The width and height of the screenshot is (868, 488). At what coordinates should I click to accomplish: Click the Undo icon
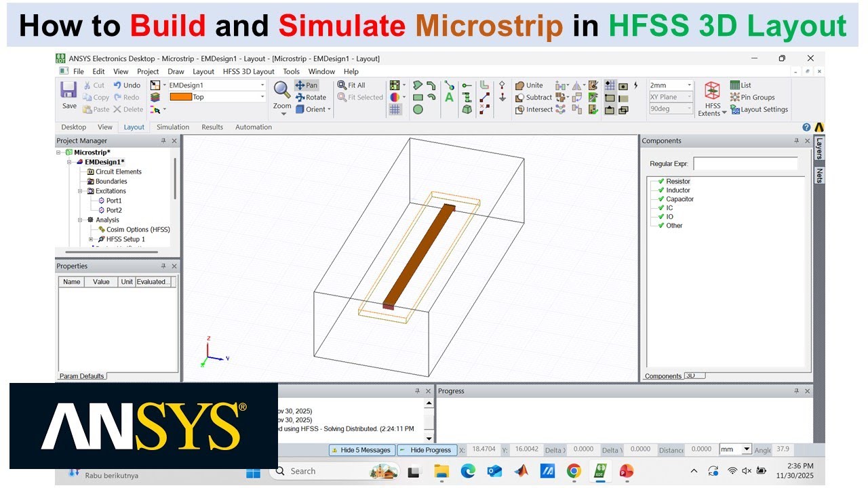tap(127, 85)
